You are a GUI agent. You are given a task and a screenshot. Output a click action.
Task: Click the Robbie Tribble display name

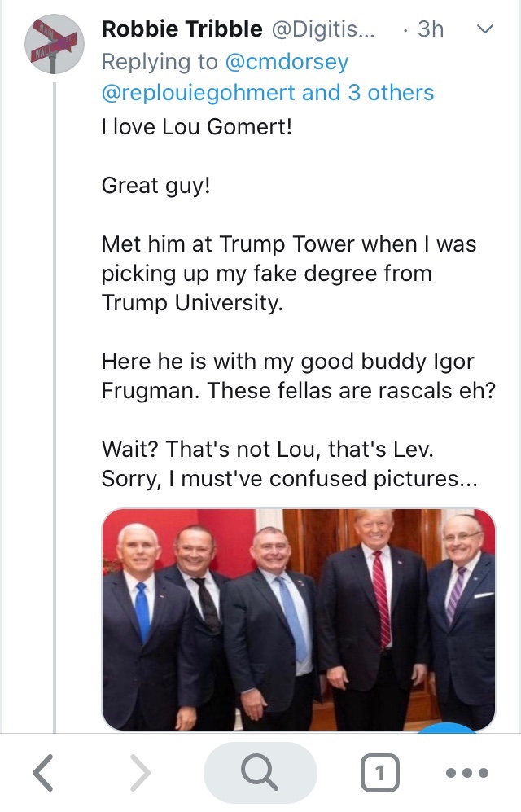pos(181,30)
